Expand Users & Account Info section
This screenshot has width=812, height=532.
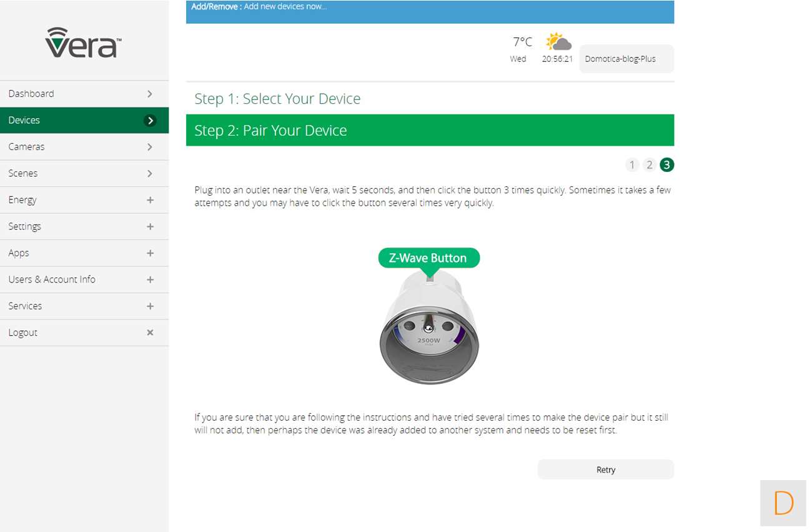click(150, 279)
